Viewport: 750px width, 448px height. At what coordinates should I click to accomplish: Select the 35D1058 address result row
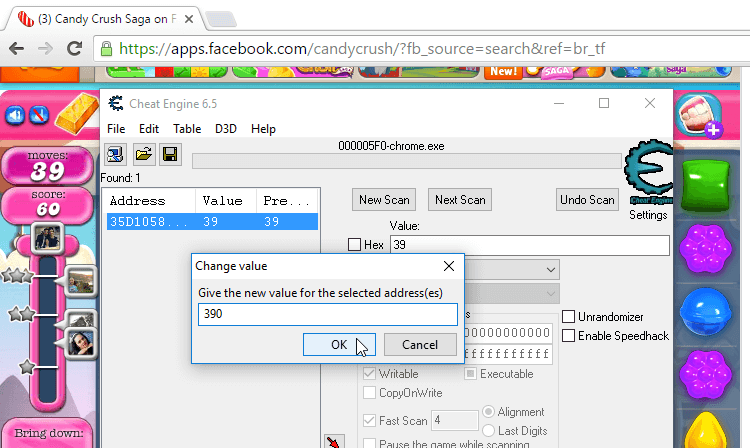(x=212, y=222)
